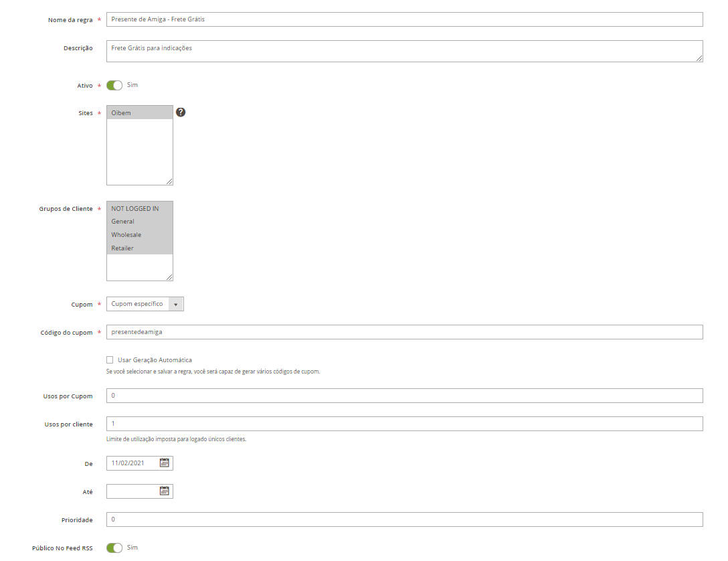Click the Descrição text area
The width and height of the screenshot is (728, 561).
click(404, 51)
